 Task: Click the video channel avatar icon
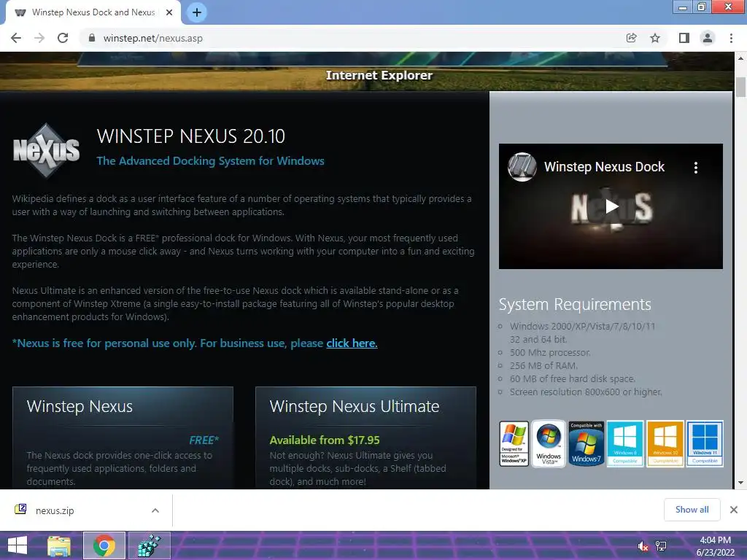[x=522, y=167]
